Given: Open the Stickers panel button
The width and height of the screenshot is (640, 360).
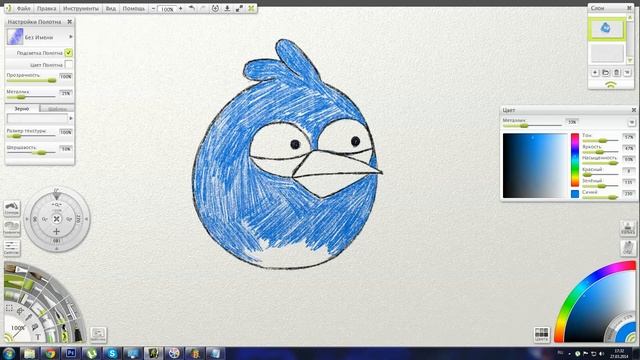Looking at the screenshot, I should 11,208.
